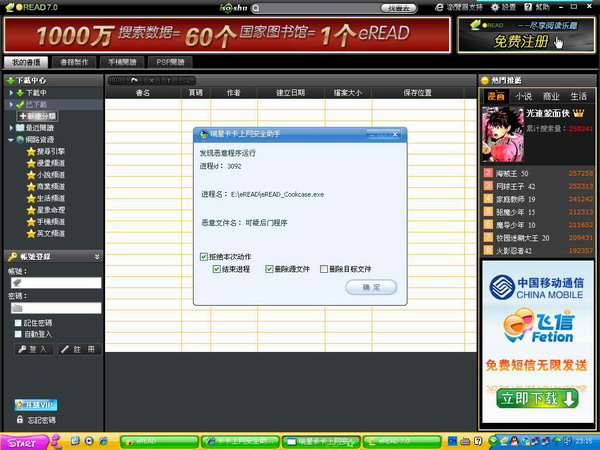The width and height of the screenshot is (600, 450).
Task: Expand the 下載中 tree node arrow
Action: (11, 93)
